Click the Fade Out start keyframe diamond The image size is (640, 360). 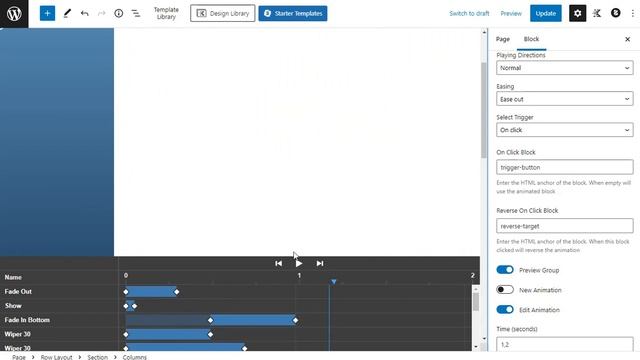point(126,292)
